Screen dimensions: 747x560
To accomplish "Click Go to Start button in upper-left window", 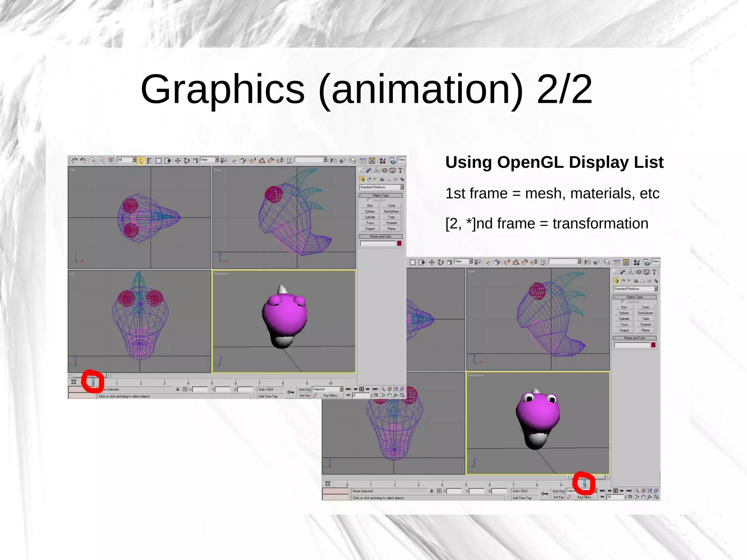I will tap(348, 389).
